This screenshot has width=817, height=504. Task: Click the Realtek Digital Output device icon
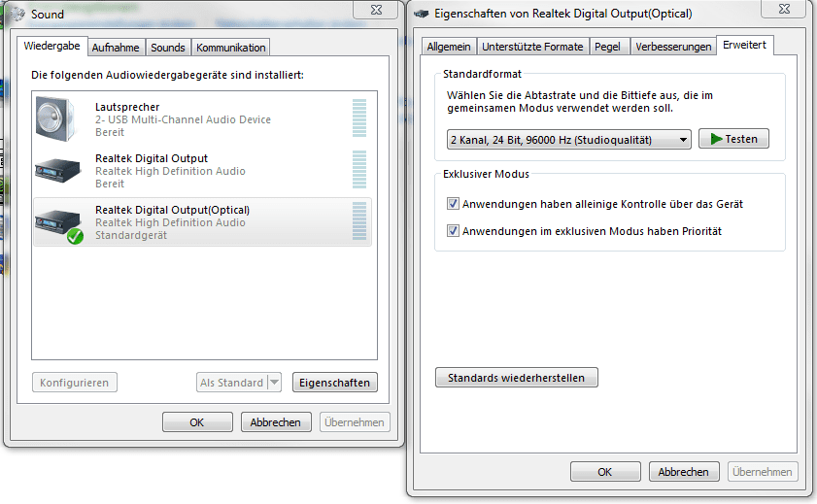tap(58, 170)
